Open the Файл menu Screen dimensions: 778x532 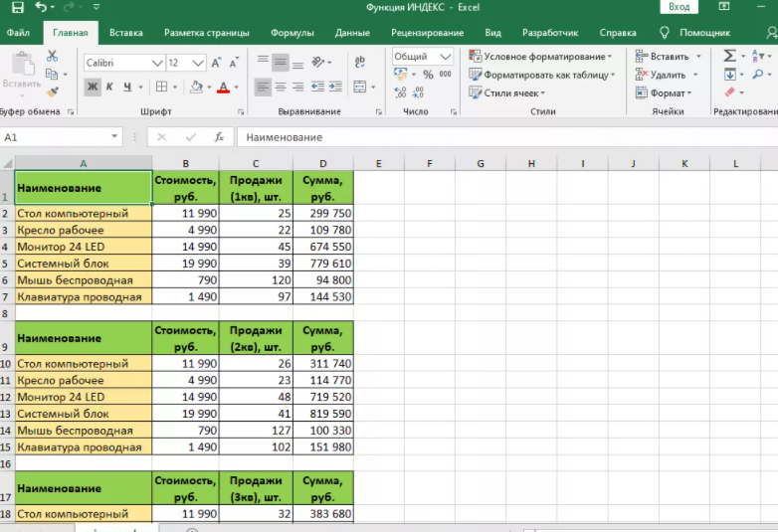(x=18, y=33)
